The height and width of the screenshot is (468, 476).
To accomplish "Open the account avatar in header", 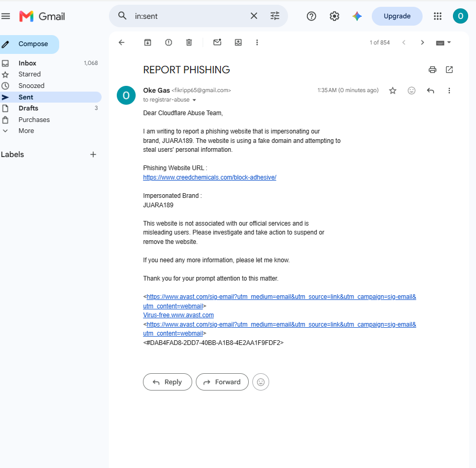I will (460, 16).
